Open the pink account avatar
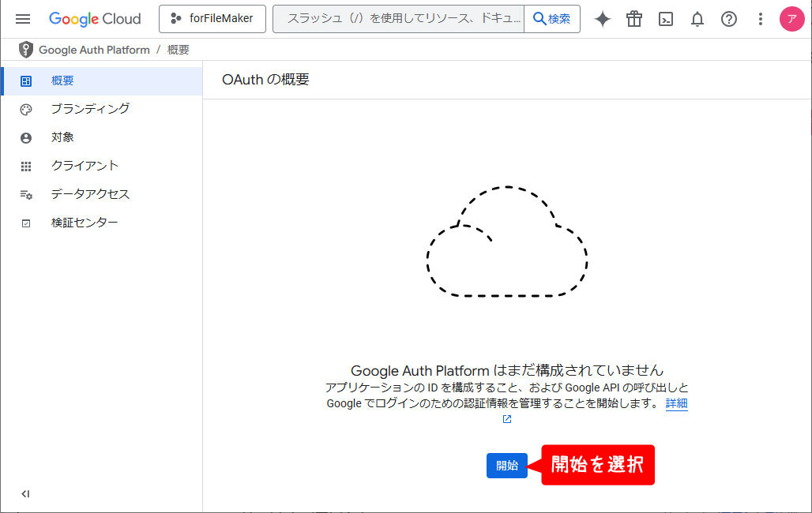Screen dimensions: 812x513 pos(791,19)
